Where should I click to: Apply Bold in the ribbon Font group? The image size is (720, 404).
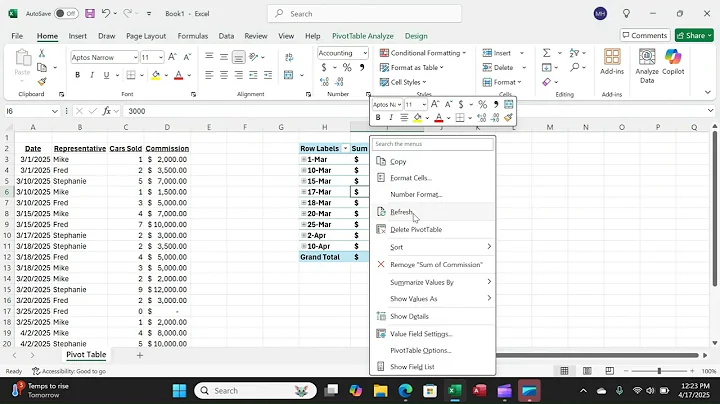78,75
